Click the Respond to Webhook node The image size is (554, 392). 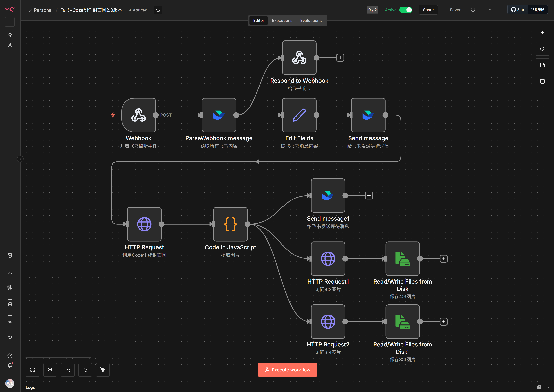(x=299, y=57)
